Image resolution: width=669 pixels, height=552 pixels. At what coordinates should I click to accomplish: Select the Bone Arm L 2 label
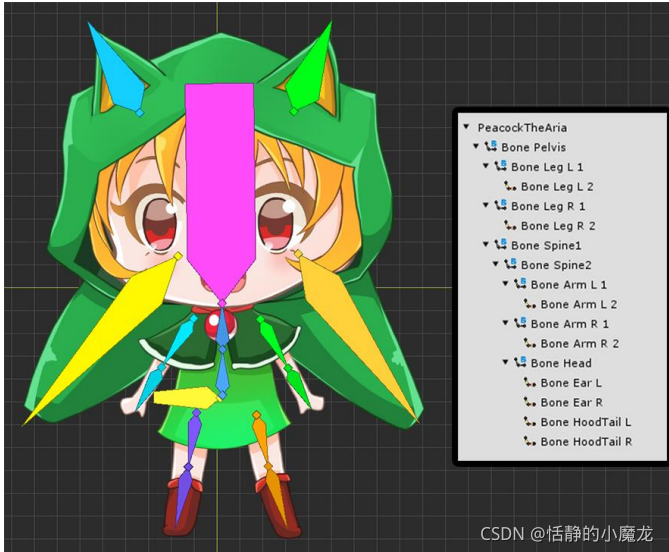(579, 304)
